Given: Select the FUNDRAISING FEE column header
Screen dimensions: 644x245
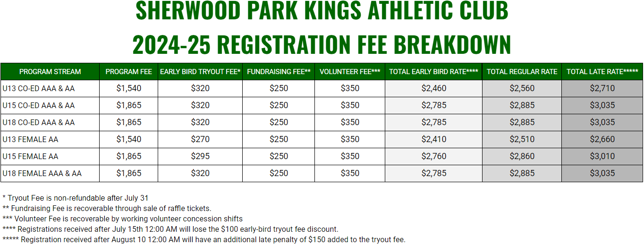Looking at the screenshot, I should 279,72.
